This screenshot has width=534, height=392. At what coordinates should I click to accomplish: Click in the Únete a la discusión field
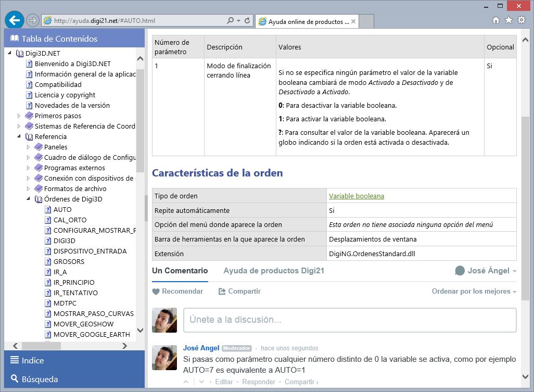[349, 320]
